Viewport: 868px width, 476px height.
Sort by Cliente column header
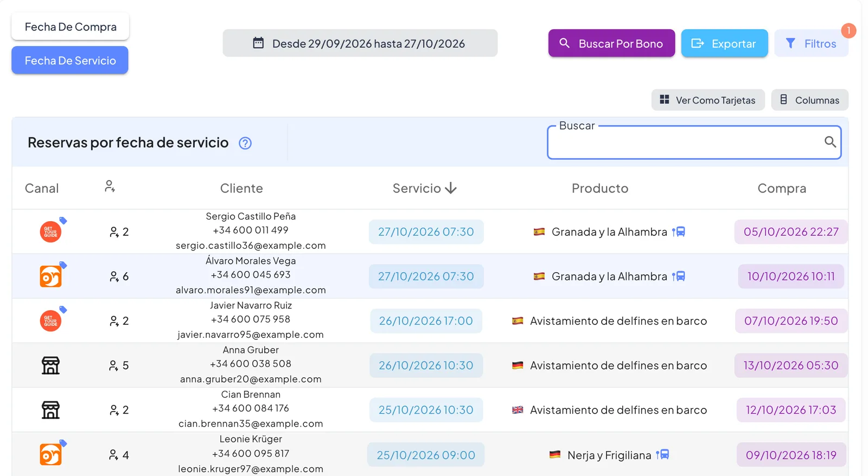tap(241, 188)
